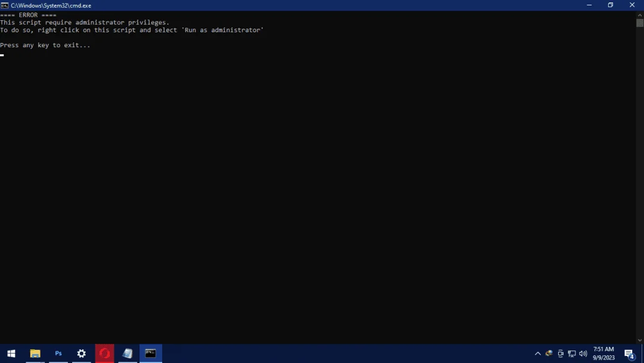
Task: Click 'Press any key to exit...' text
Action: pyautogui.click(x=45, y=45)
